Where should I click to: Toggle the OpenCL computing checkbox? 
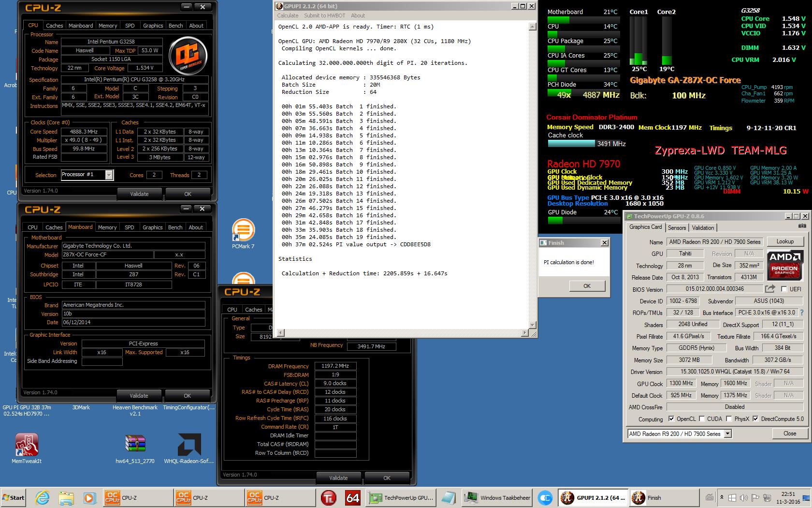click(671, 419)
